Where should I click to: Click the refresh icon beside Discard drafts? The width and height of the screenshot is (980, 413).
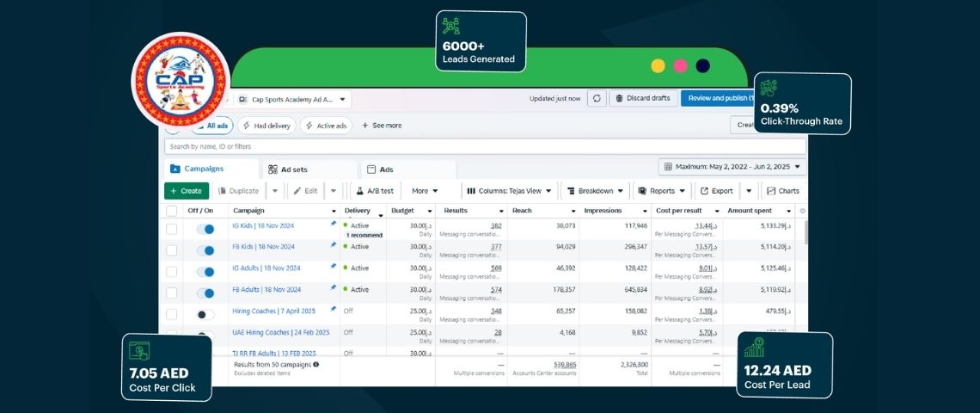point(597,98)
